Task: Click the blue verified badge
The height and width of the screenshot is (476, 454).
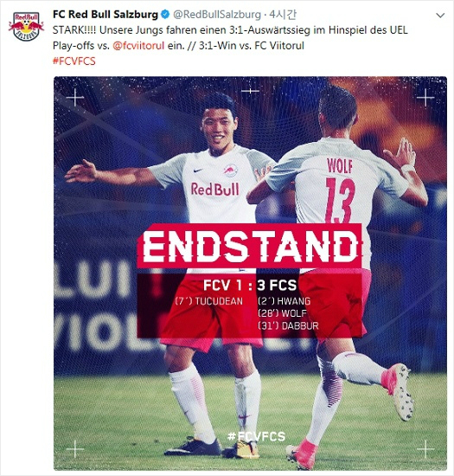Action: coord(165,14)
